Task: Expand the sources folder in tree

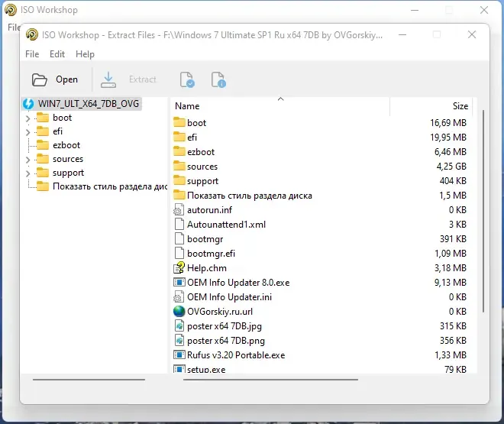Action: (28, 160)
